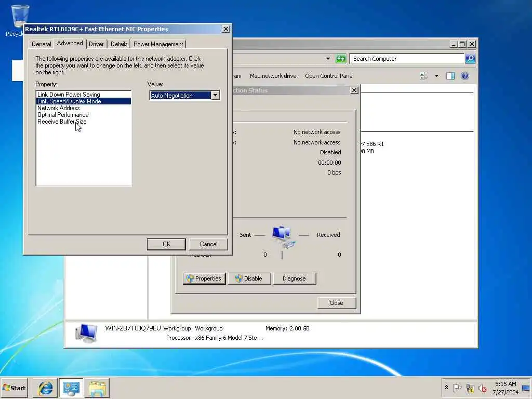The height and width of the screenshot is (399, 532).
Task: Open the Power Management tab
Action: point(158,44)
